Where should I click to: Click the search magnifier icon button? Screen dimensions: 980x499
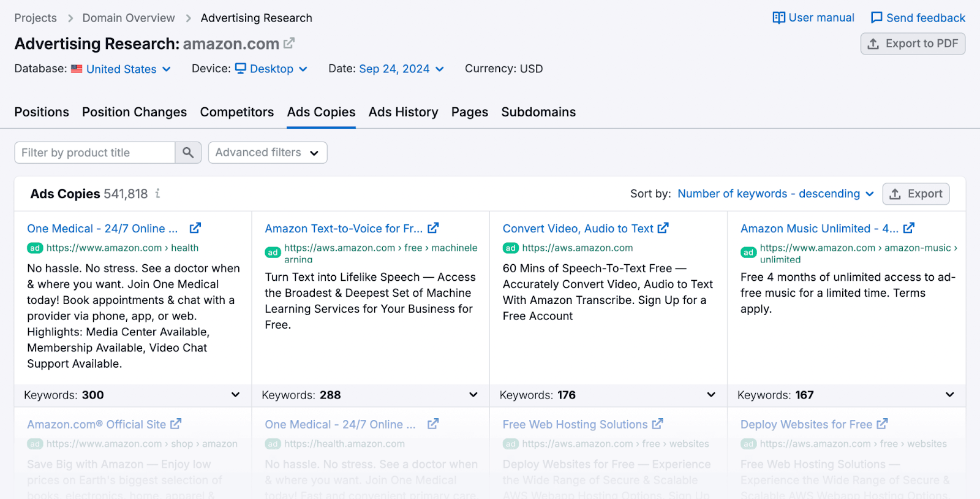point(188,153)
